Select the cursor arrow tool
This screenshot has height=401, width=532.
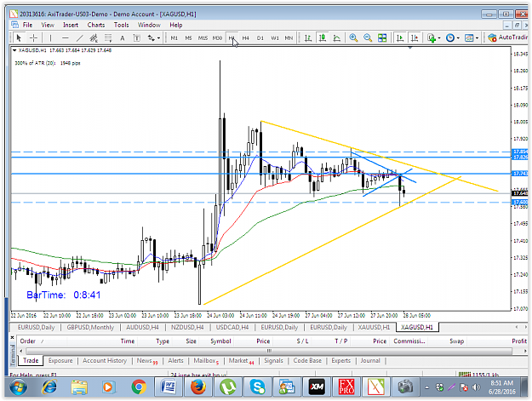tap(19, 37)
